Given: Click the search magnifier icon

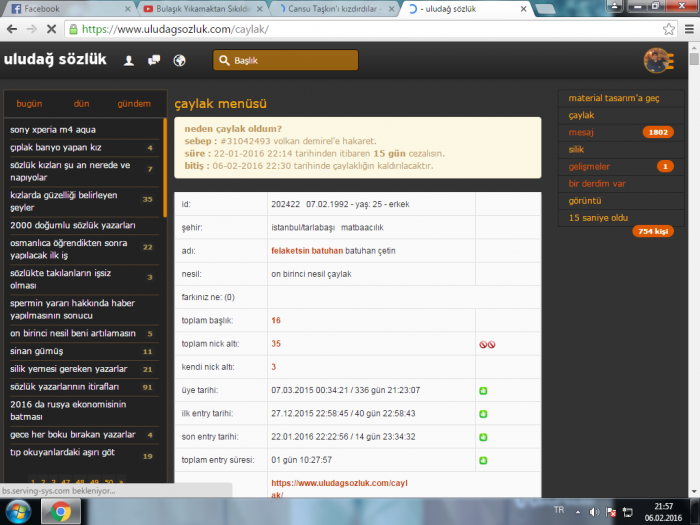Looking at the screenshot, I should (x=224, y=60).
